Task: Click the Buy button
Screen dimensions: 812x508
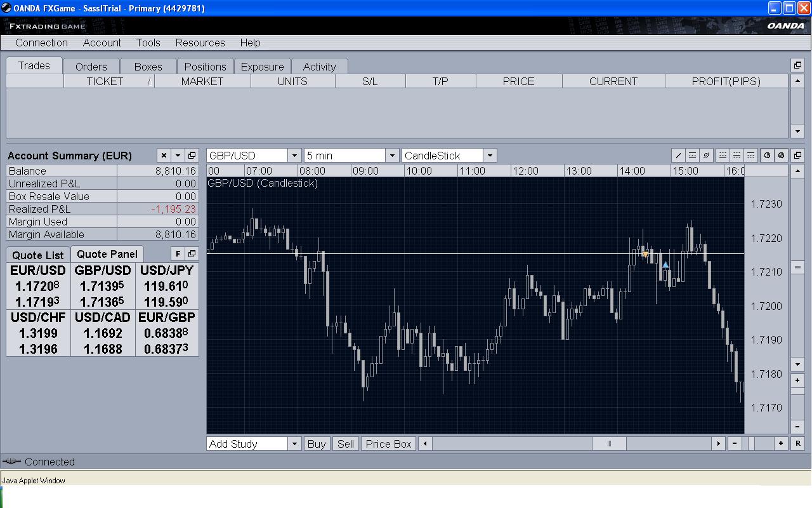Action: [x=316, y=444]
